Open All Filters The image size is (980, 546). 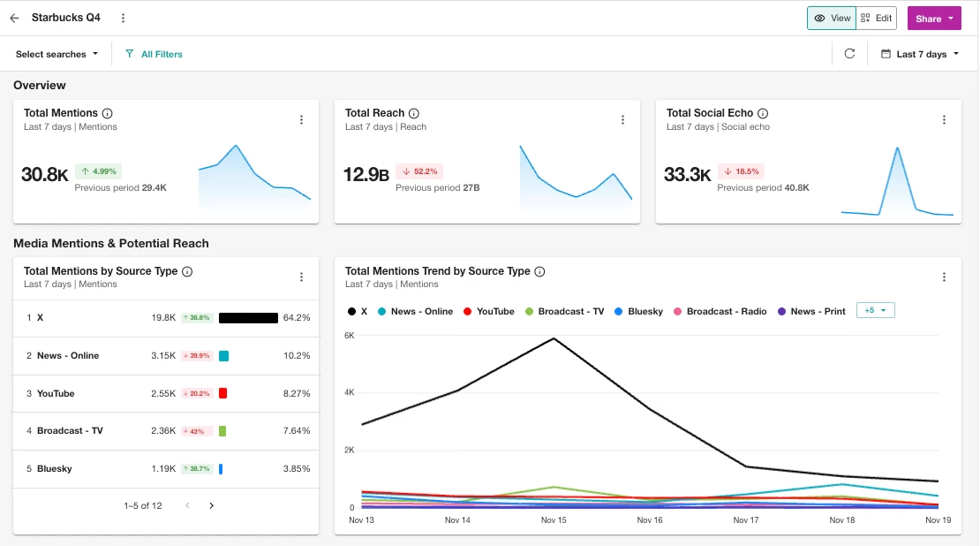(x=154, y=54)
